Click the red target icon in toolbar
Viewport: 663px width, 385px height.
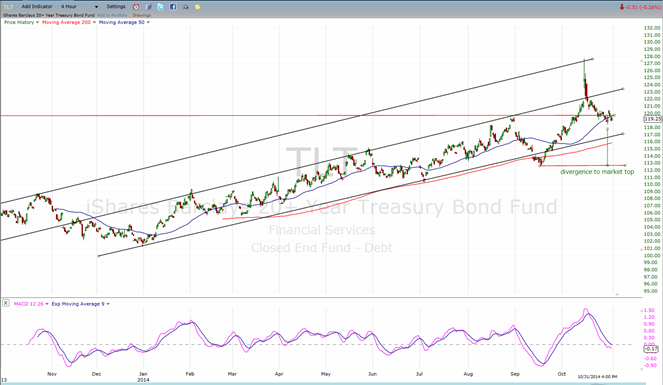136,7
